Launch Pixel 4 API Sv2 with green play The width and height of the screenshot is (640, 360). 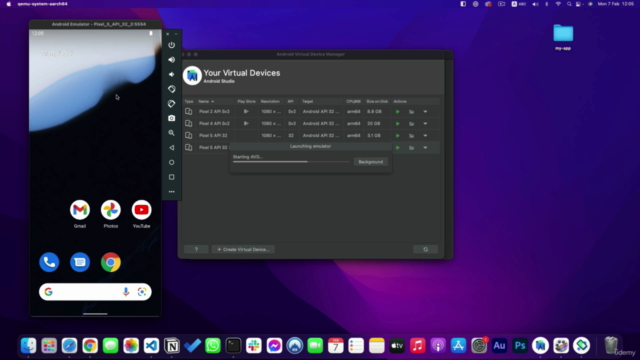coord(398,123)
